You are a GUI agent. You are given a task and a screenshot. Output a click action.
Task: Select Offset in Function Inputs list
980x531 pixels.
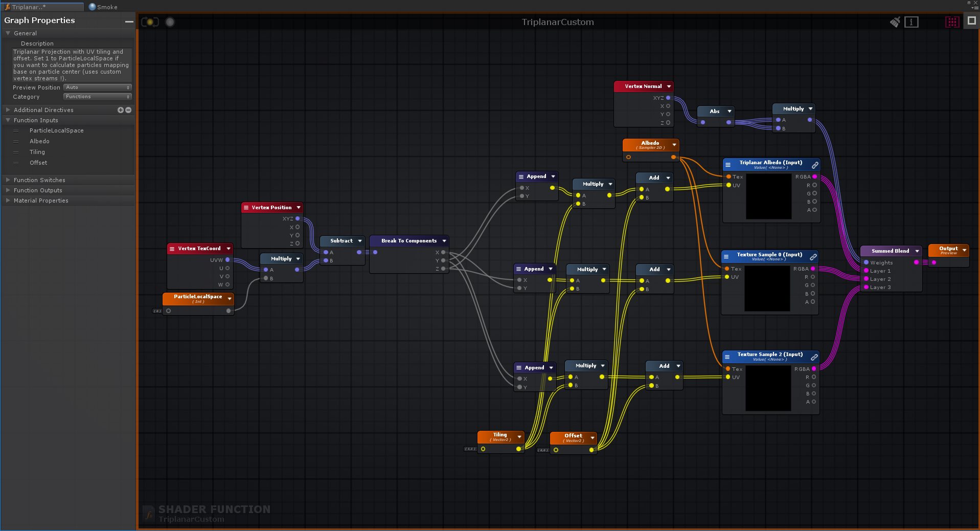pyautogui.click(x=38, y=163)
